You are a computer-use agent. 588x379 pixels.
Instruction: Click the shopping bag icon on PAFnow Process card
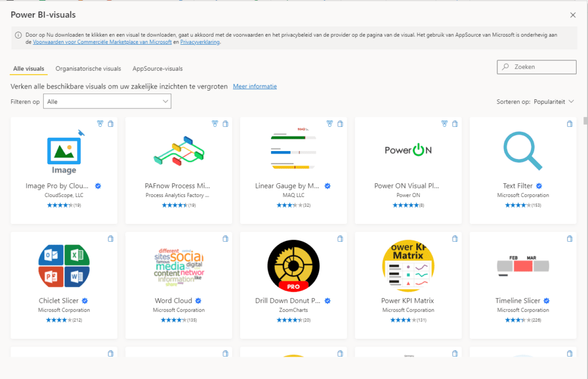[x=225, y=123]
